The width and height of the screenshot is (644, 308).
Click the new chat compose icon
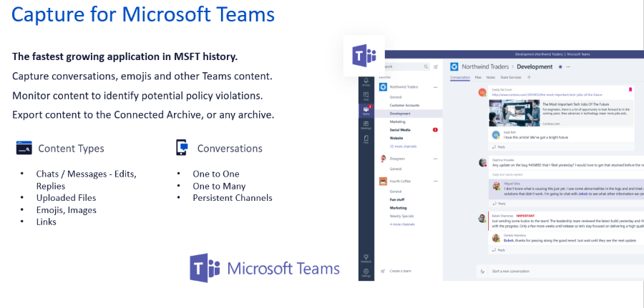point(436,66)
